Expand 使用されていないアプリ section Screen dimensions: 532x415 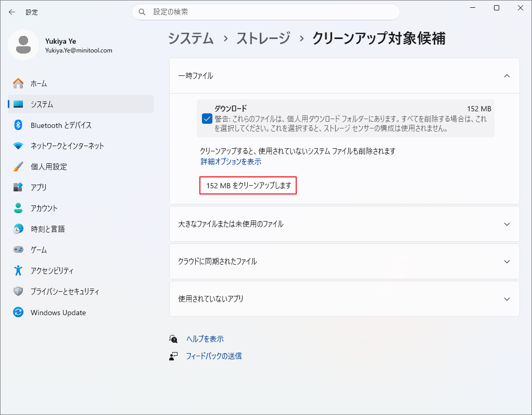(345, 299)
